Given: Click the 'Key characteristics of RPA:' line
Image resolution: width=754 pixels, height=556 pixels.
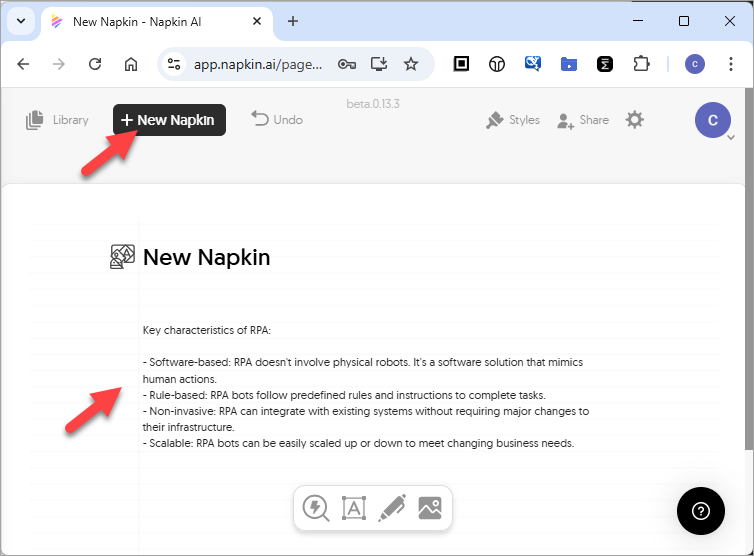Looking at the screenshot, I should click(x=207, y=330).
